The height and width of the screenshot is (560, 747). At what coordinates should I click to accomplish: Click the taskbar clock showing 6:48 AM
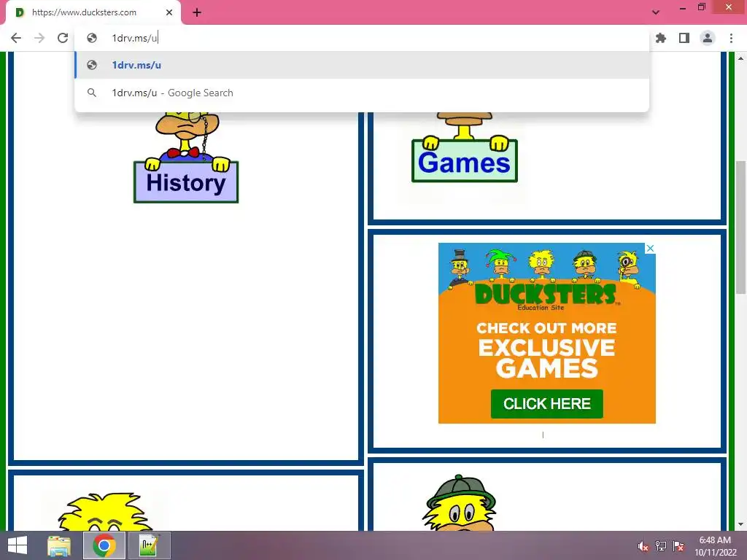715,546
